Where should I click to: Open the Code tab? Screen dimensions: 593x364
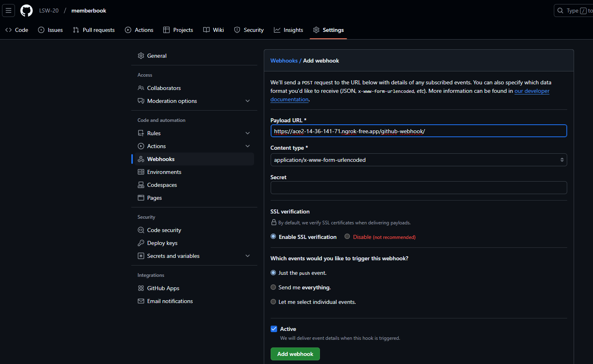point(17,30)
